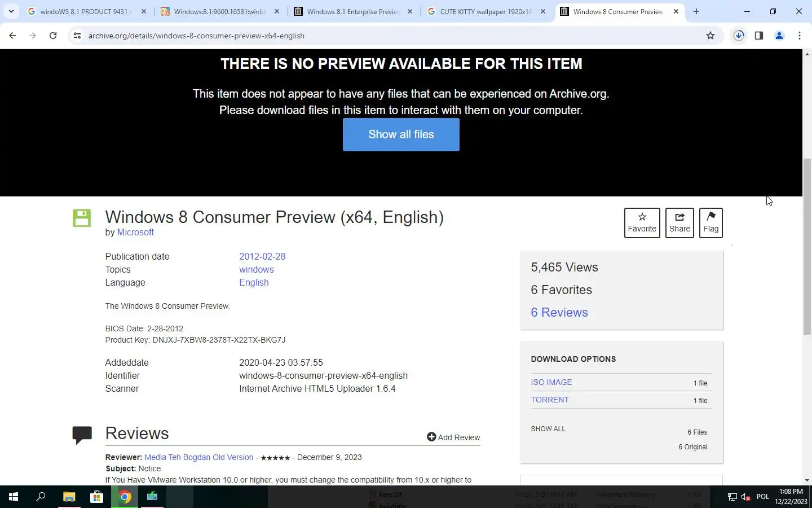Open taskbar search
Viewport: 812px width, 508px height.
tap(41, 497)
